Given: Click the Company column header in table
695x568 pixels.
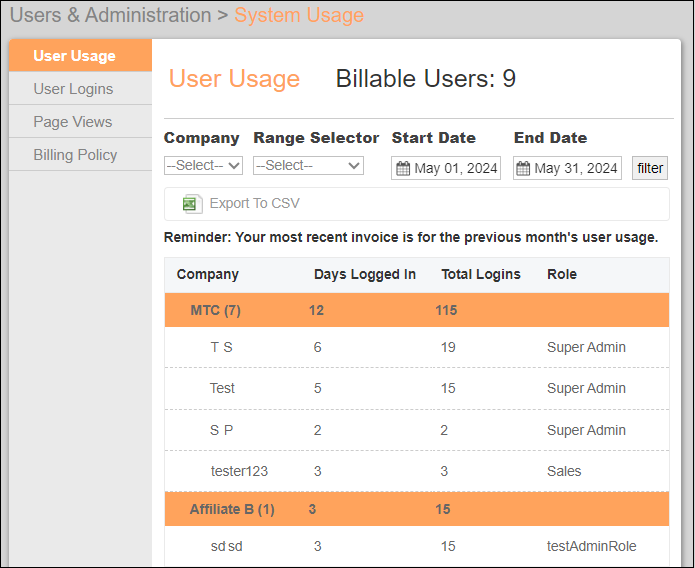Looking at the screenshot, I should [x=208, y=274].
